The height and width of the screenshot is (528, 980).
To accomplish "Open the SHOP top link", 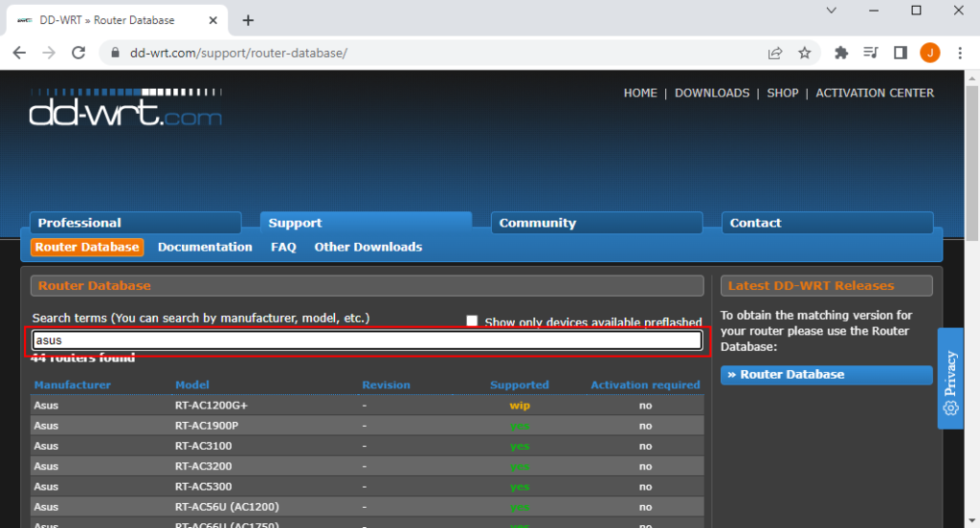I will [x=783, y=93].
